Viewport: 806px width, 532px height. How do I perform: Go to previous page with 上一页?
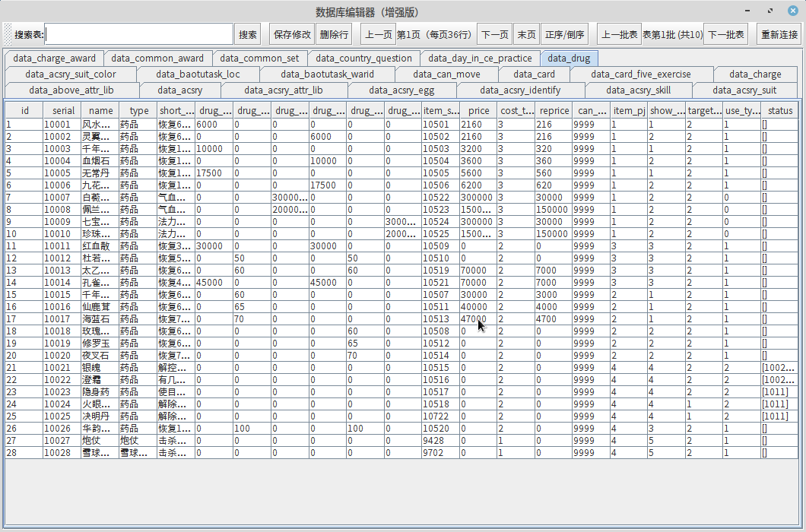pyautogui.click(x=379, y=34)
